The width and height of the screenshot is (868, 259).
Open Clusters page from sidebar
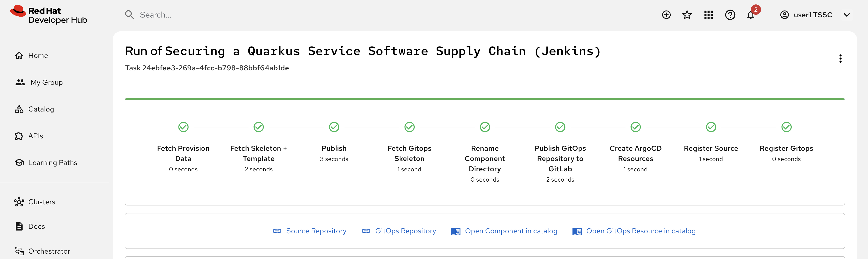coord(41,202)
